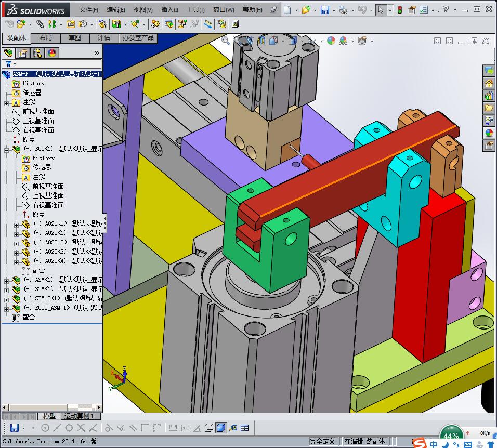Open SolidWorks Resources home icon in task pane

pyautogui.click(x=489, y=83)
